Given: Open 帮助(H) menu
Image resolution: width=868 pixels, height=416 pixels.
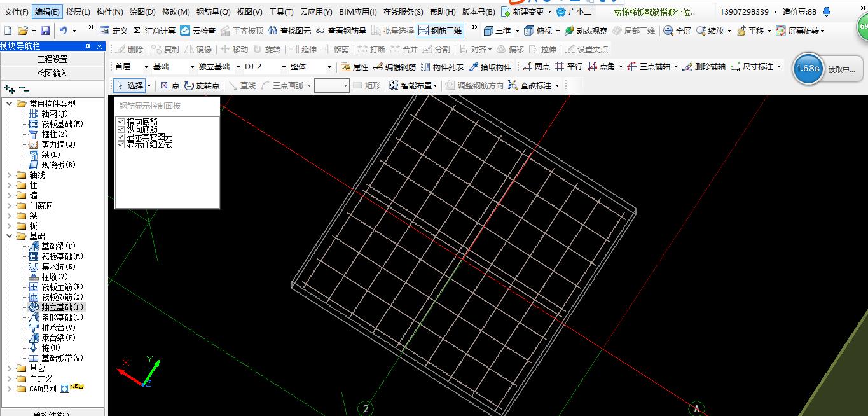Looking at the screenshot, I should pyautogui.click(x=443, y=12).
